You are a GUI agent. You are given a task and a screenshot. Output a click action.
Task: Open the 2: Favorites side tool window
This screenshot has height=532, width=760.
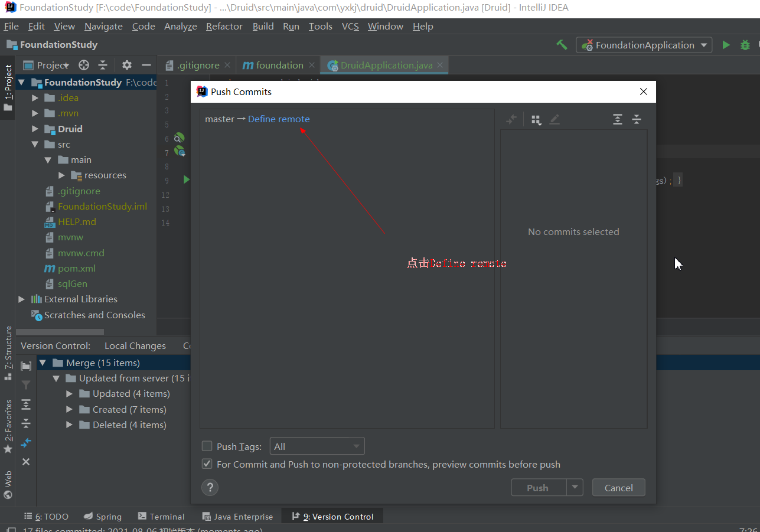pos(8,426)
